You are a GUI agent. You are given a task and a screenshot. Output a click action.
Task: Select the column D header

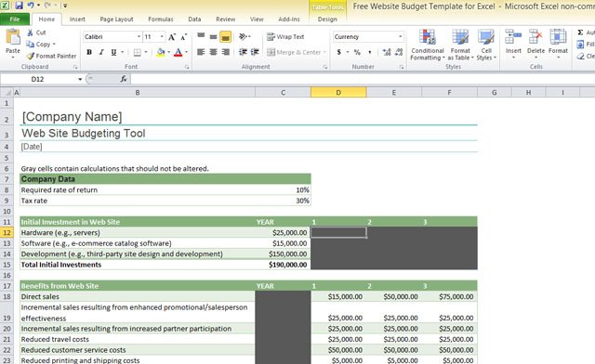click(x=338, y=92)
